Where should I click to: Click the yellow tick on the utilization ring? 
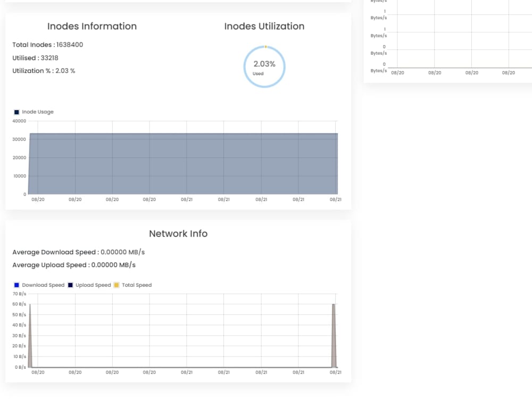(x=265, y=47)
